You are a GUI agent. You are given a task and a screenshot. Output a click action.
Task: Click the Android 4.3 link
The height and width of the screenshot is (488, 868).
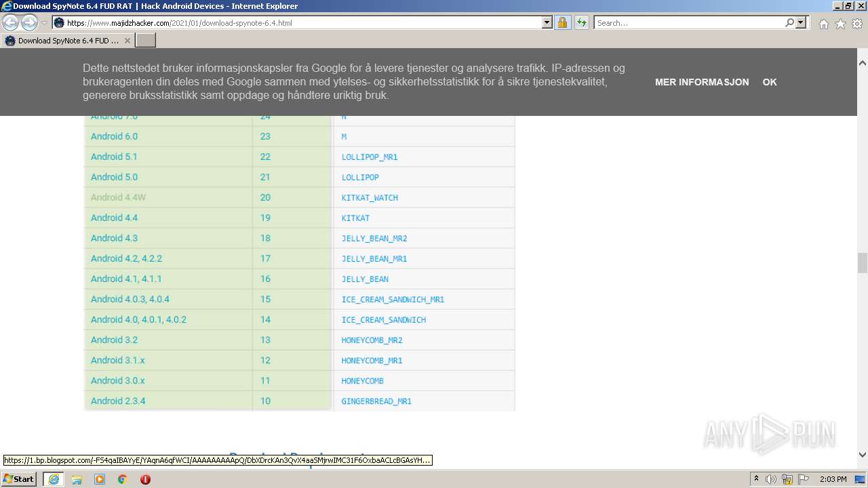(x=114, y=238)
